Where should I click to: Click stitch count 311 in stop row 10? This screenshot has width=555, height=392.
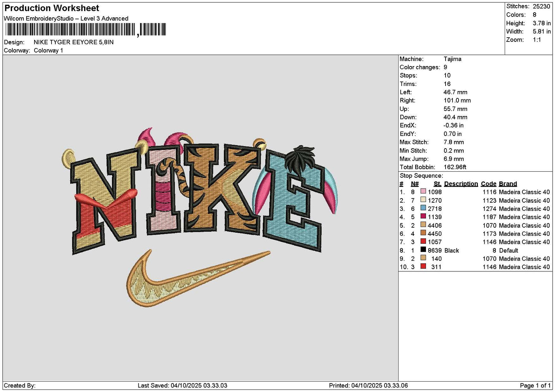tap(436, 267)
